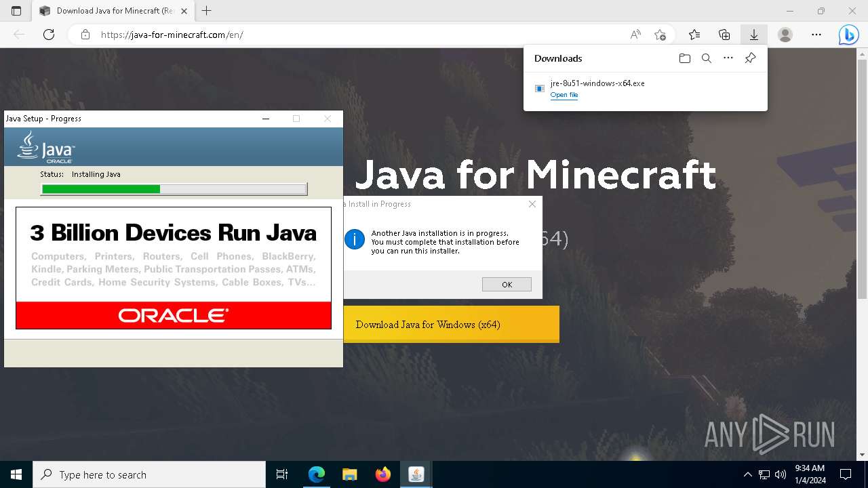
Task: Click jre-8u51-windows-x64.exe file name
Action: [x=597, y=83]
